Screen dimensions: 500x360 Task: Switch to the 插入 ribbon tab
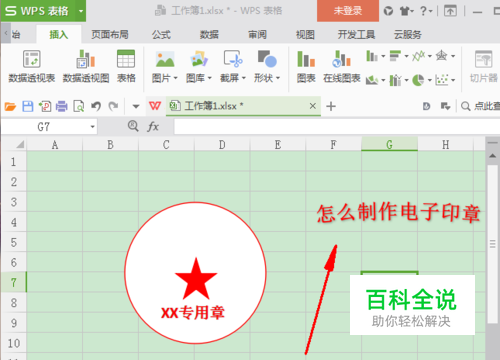[x=59, y=34]
